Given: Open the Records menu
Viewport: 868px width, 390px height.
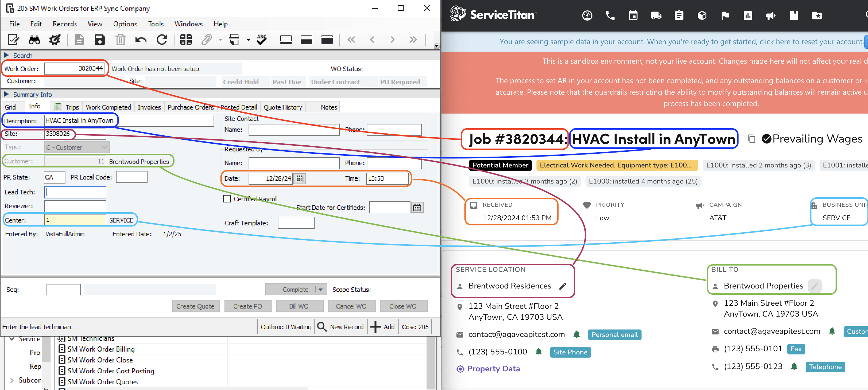Looking at the screenshot, I should coord(65,24).
